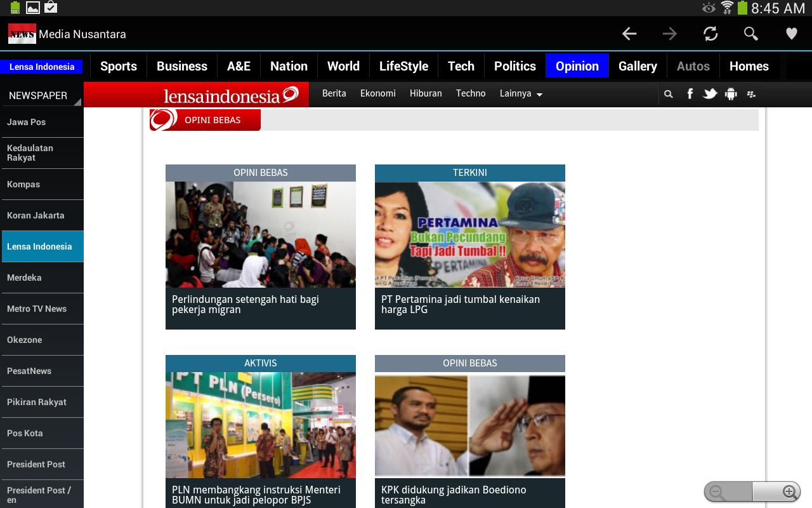Read 'PT Pertamina jadi tumbal kenaikan harga LPG'
Viewport: 812px width, 508px height.
[461, 304]
